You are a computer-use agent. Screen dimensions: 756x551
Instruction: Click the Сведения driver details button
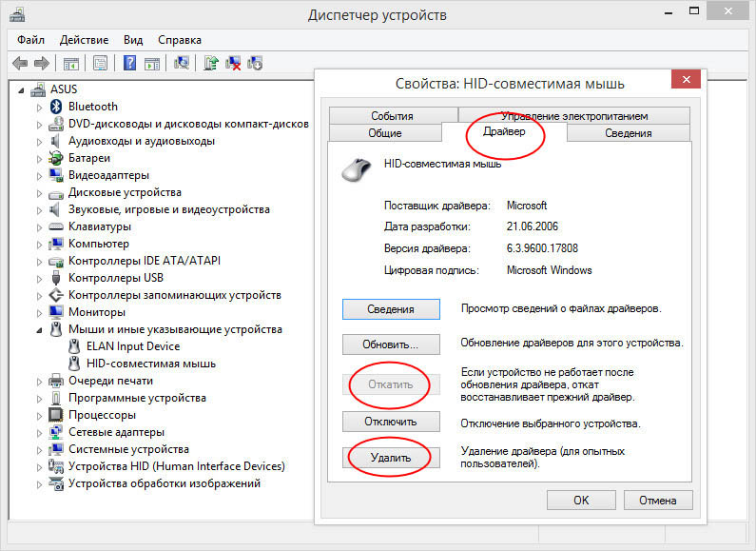click(391, 308)
